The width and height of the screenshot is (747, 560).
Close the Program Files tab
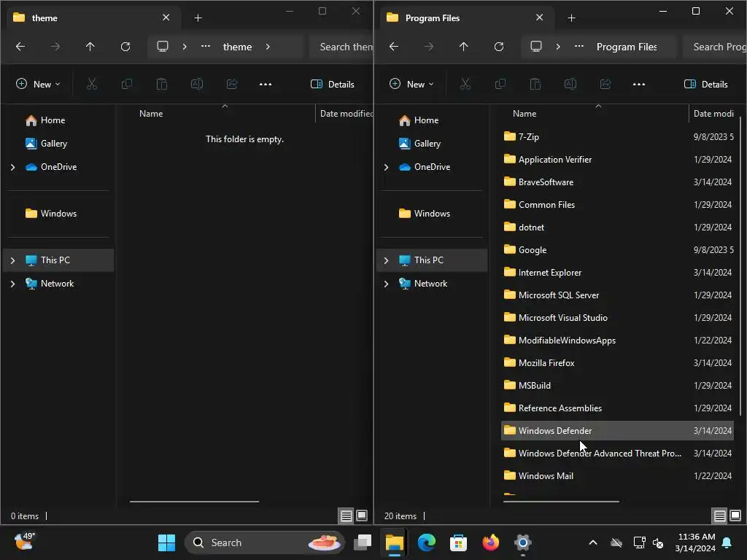pyautogui.click(x=539, y=17)
